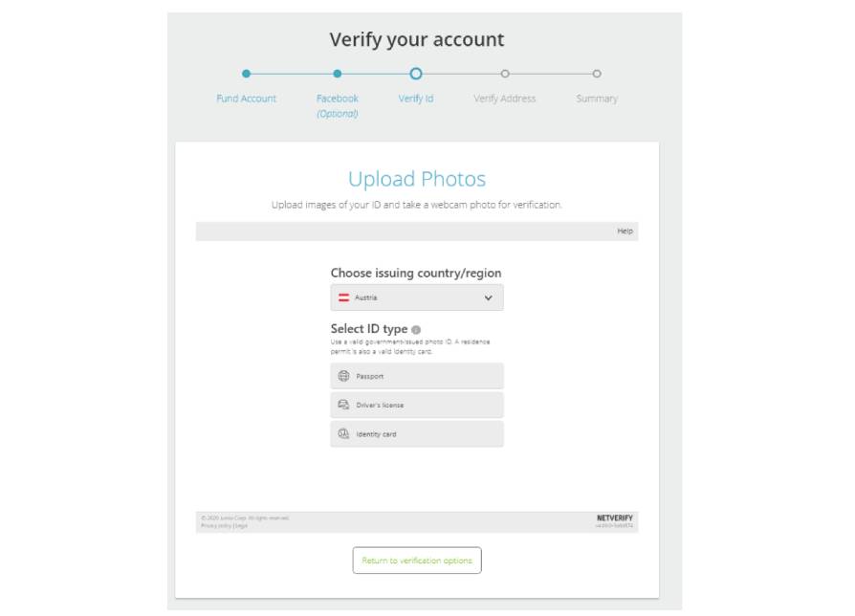Select the Facebook (Optional) step marker
This screenshot has height=616, width=855.
point(337,72)
